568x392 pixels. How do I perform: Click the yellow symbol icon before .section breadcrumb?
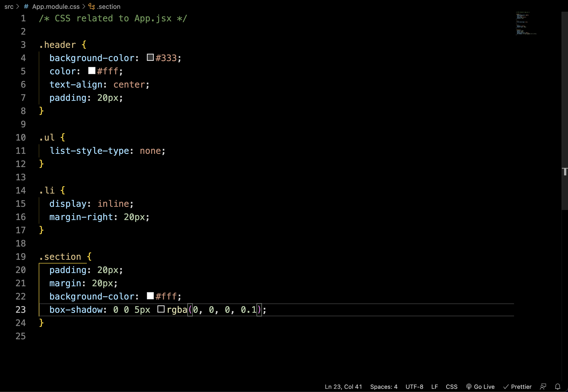pos(91,6)
